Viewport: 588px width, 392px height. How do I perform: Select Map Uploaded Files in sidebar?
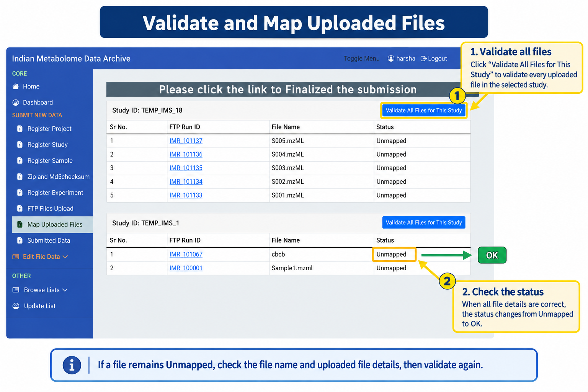pyautogui.click(x=52, y=225)
